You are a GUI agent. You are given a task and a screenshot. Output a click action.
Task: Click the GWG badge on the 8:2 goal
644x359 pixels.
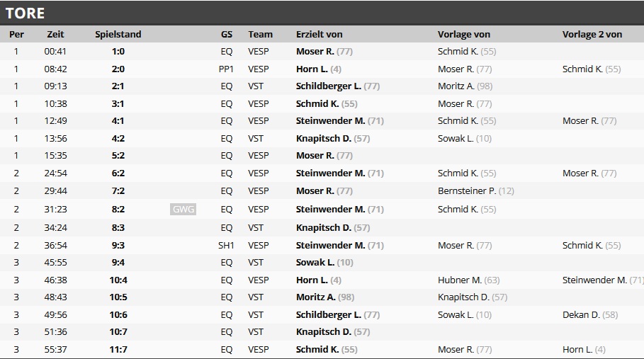coord(183,209)
